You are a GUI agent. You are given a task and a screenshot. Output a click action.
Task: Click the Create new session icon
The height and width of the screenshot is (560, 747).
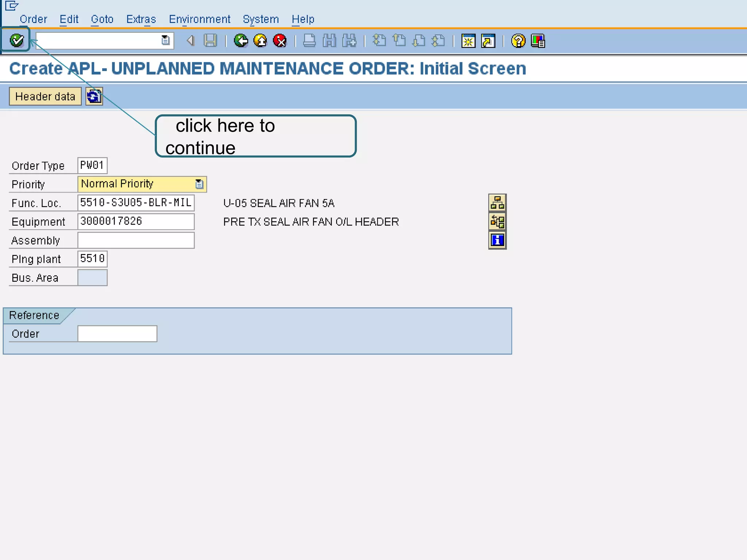(468, 41)
